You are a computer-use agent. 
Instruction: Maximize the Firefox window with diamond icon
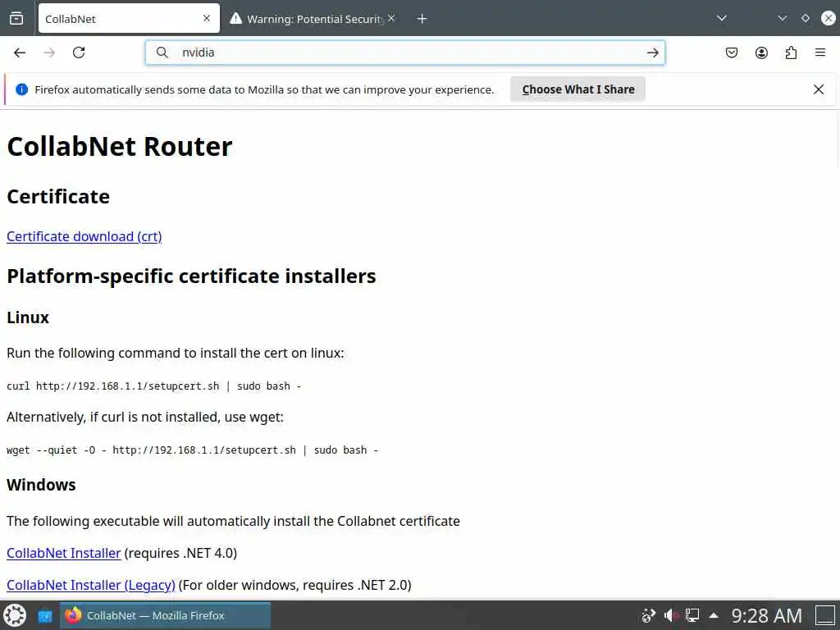click(x=806, y=19)
